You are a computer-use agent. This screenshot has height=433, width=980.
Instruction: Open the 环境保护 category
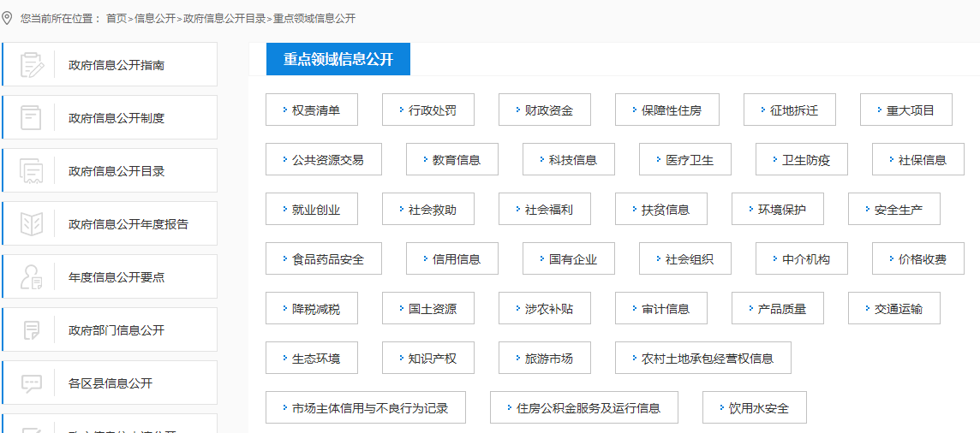pyautogui.click(x=778, y=210)
